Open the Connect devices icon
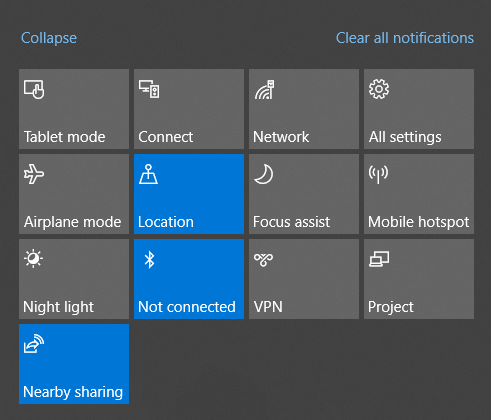This screenshot has height=420, width=491. click(x=149, y=89)
